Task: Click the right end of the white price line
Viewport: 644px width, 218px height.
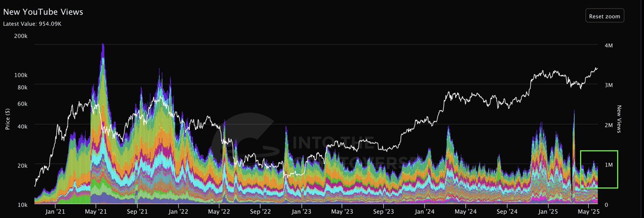Action: click(x=597, y=69)
